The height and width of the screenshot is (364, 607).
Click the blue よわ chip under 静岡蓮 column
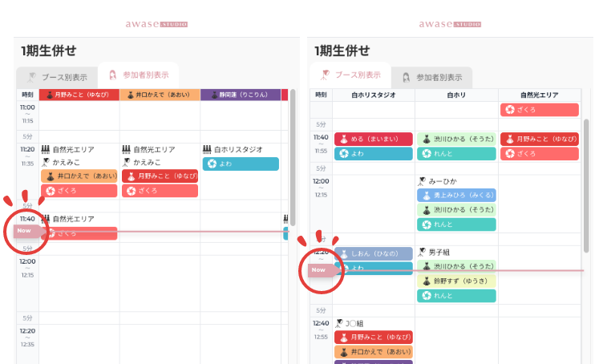point(241,164)
